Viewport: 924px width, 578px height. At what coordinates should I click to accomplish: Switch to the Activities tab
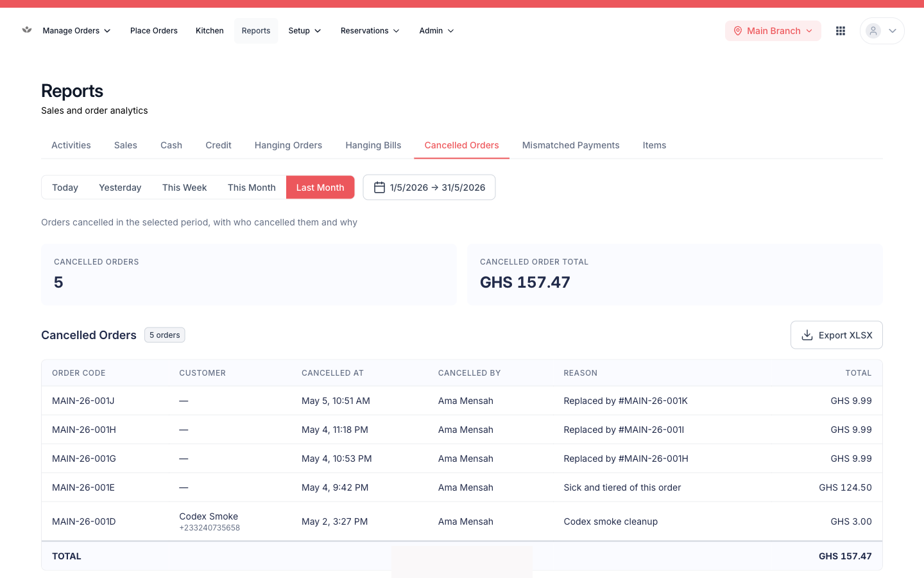(71, 145)
